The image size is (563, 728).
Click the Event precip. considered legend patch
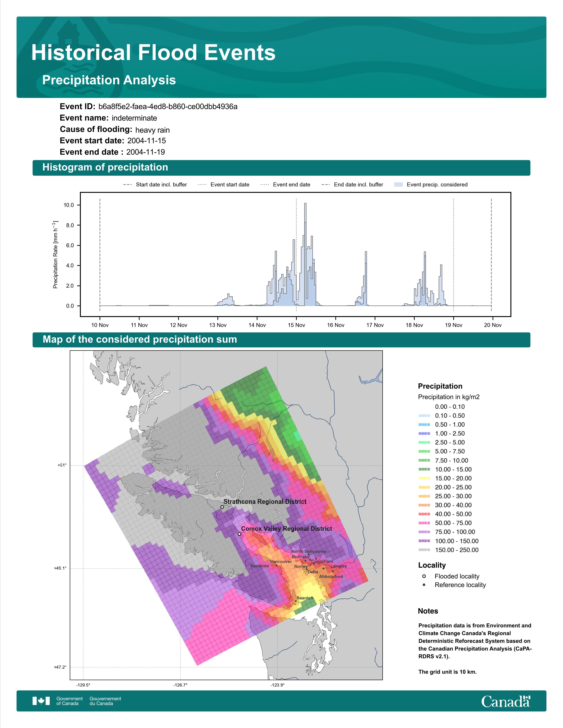(x=399, y=185)
